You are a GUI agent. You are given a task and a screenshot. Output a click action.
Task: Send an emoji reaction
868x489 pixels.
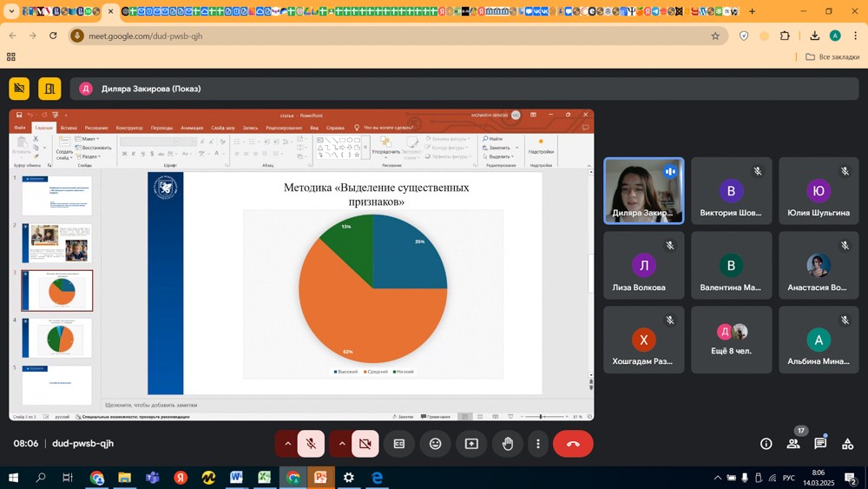[x=436, y=444]
